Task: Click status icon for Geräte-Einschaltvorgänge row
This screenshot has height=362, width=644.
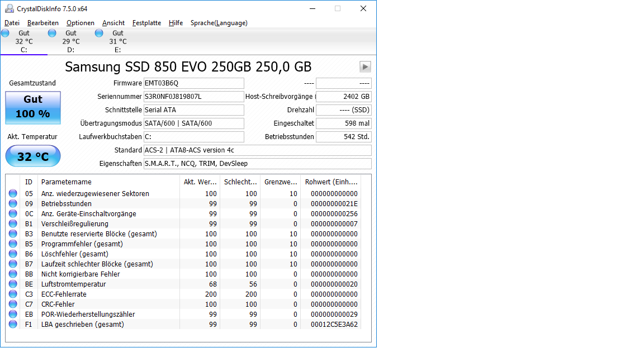Action: [x=13, y=213]
